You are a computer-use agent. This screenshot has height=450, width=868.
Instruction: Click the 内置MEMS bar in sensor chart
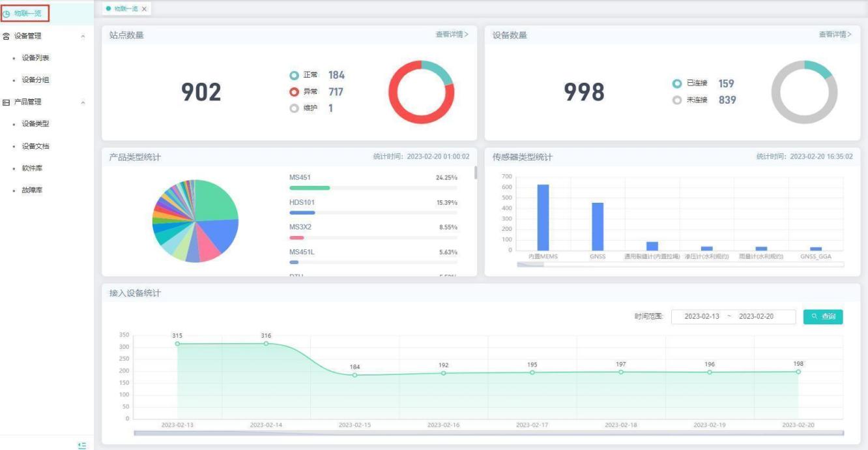[543, 217]
